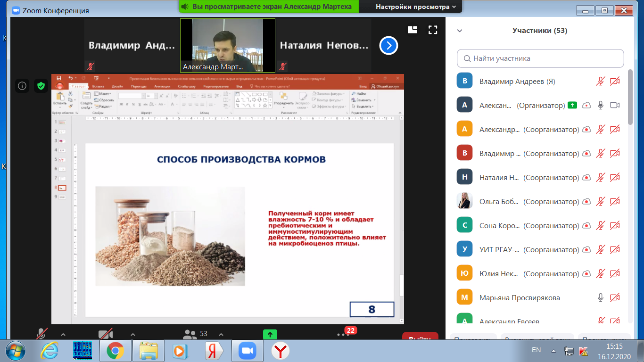The image size is (644, 362).
Task: Click the green encryption shield icon
Action: 41,85
